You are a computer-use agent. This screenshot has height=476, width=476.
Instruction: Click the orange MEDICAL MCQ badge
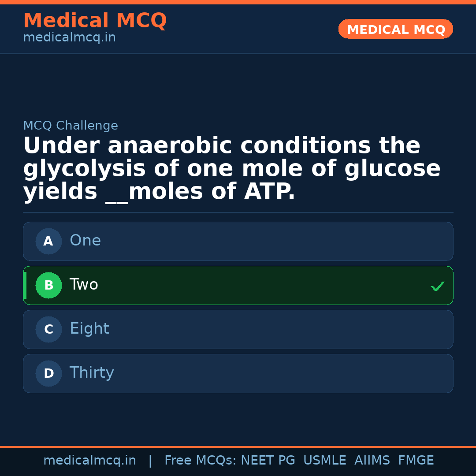coord(395,29)
